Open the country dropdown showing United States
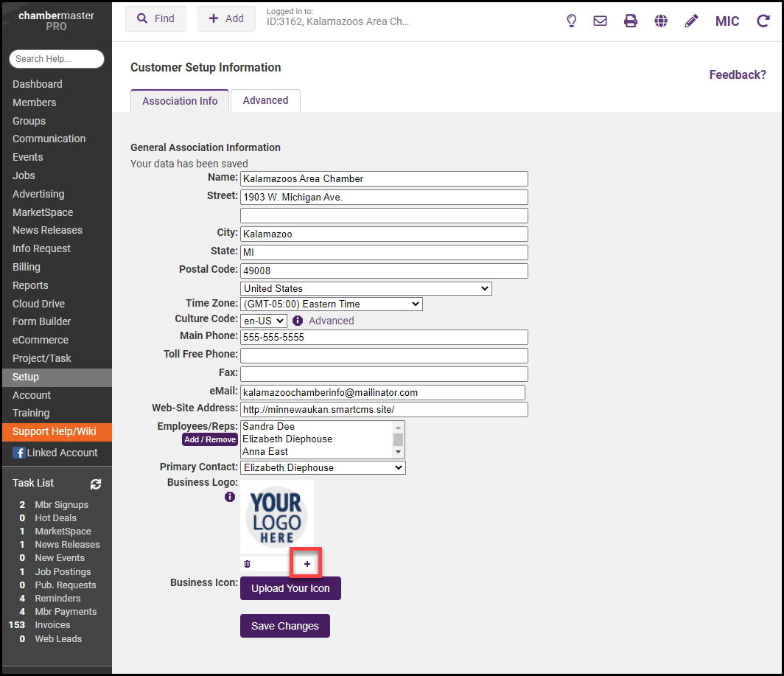 [365, 288]
